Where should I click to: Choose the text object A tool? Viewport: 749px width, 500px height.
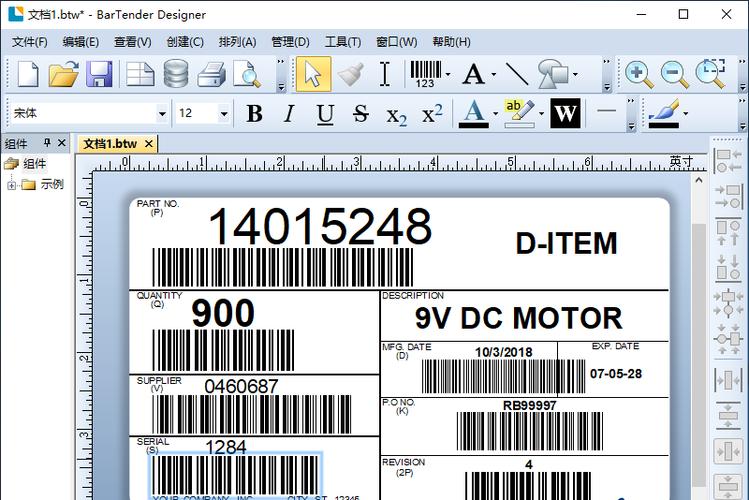(473, 74)
